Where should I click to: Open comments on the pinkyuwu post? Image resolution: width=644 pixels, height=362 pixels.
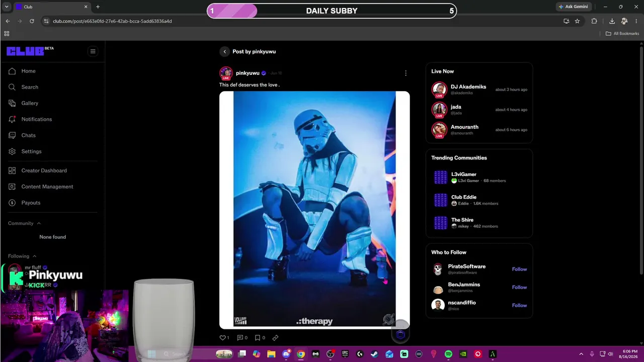tap(240, 338)
